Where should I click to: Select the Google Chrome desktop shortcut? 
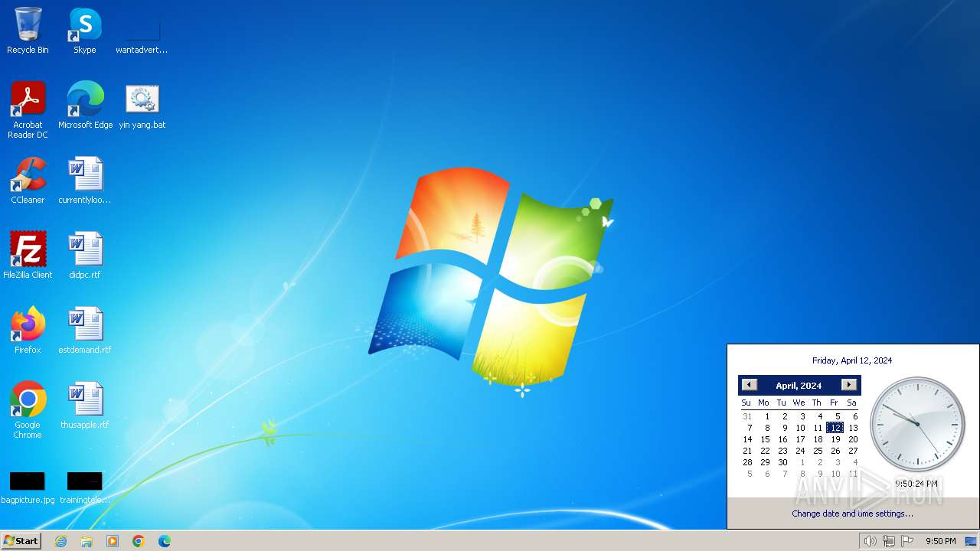[28, 409]
